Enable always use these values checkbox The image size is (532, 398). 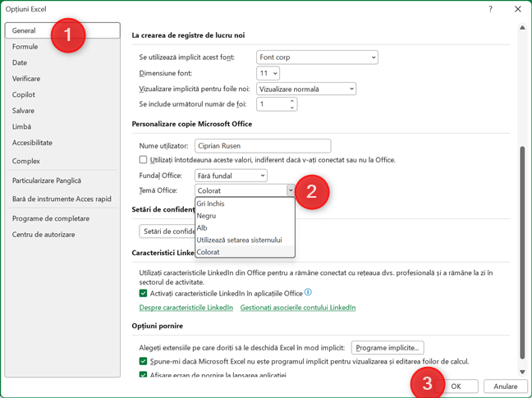144,160
